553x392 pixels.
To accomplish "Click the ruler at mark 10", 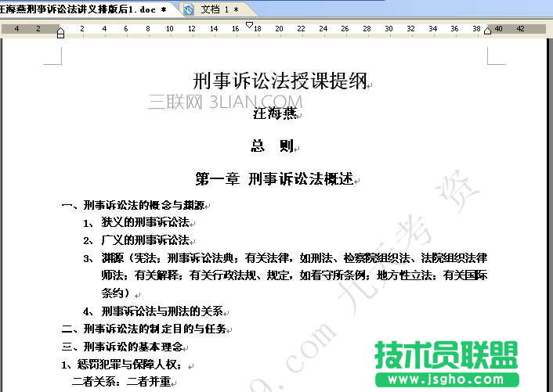I will tap(170, 28).
